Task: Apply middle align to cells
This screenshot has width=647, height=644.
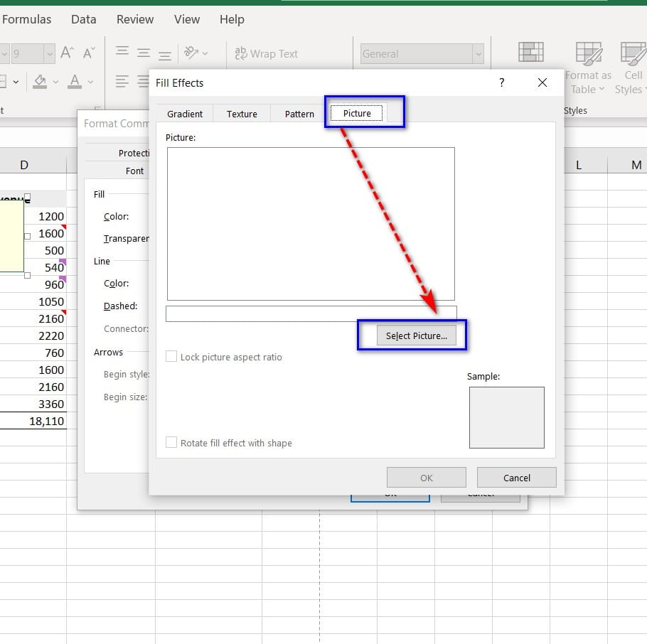Action: [x=144, y=53]
